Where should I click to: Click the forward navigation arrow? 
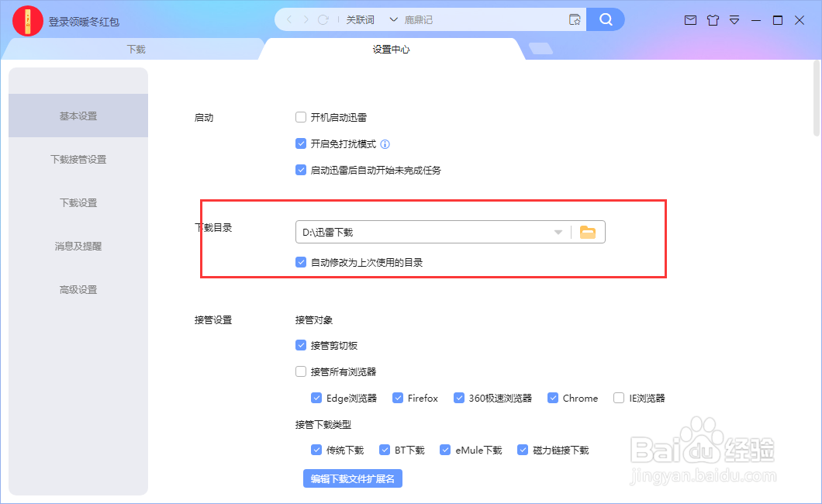pos(306,20)
